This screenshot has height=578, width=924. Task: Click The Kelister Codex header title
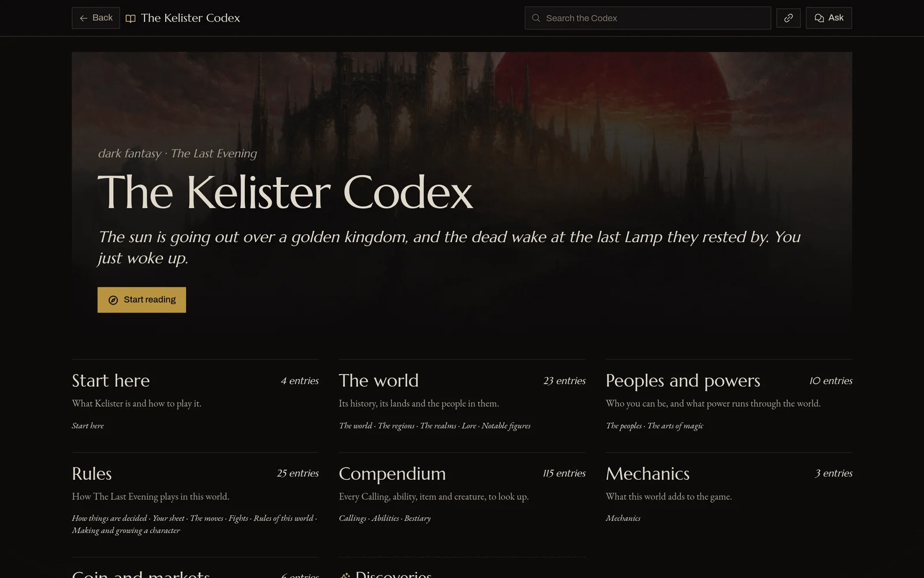tap(191, 18)
